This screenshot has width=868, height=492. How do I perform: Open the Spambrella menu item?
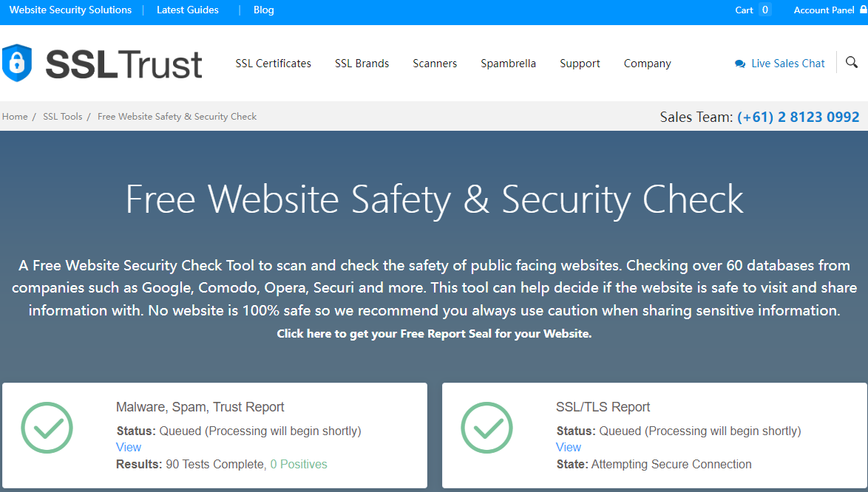pyautogui.click(x=508, y=64)
